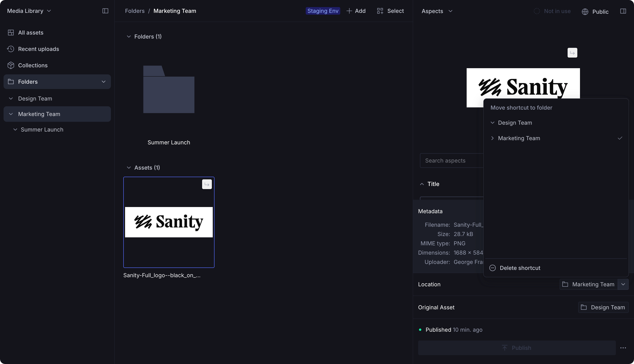Click the Folders folder icon in sidebar
The height and width of the screenshot is (364, 634).
(11, 82)
